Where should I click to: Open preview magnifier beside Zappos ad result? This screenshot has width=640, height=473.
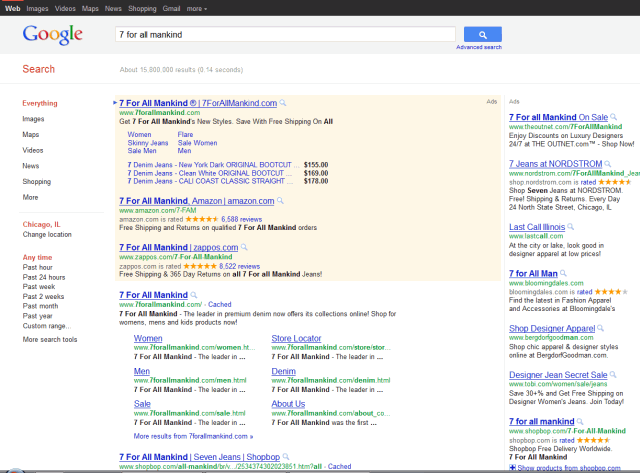246,247
